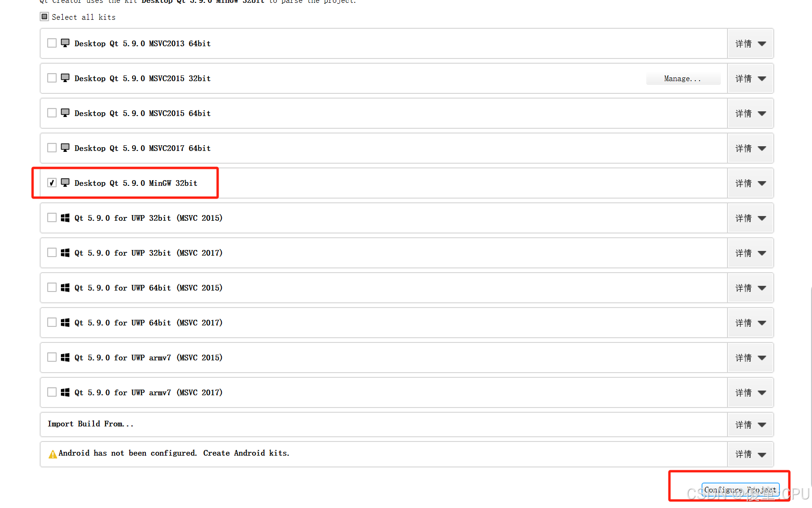Click Desktop Qt 5.9.0 MSVC2013 64bit label
The height and width of the screenshot is (508, 812).
point(143,43)
